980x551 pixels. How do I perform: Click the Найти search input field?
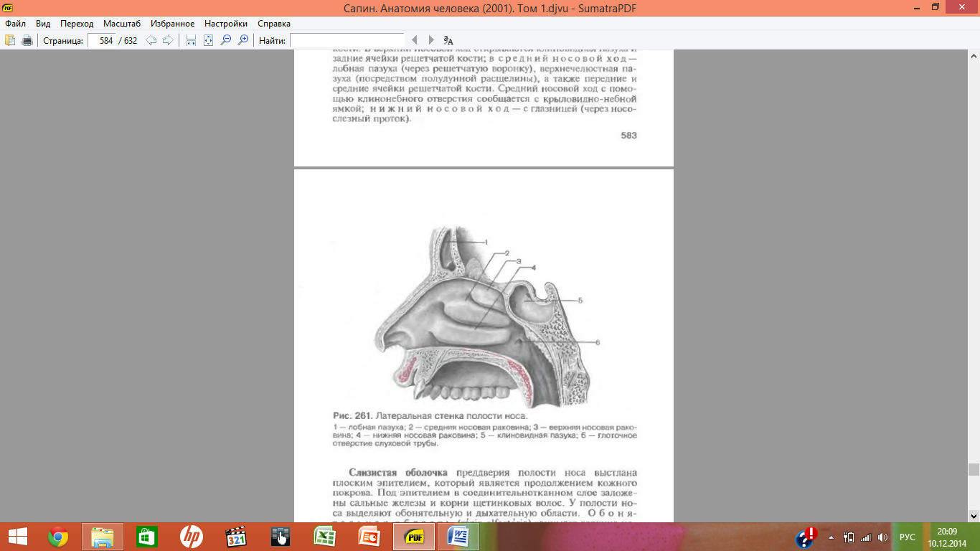tap(347, 40)
